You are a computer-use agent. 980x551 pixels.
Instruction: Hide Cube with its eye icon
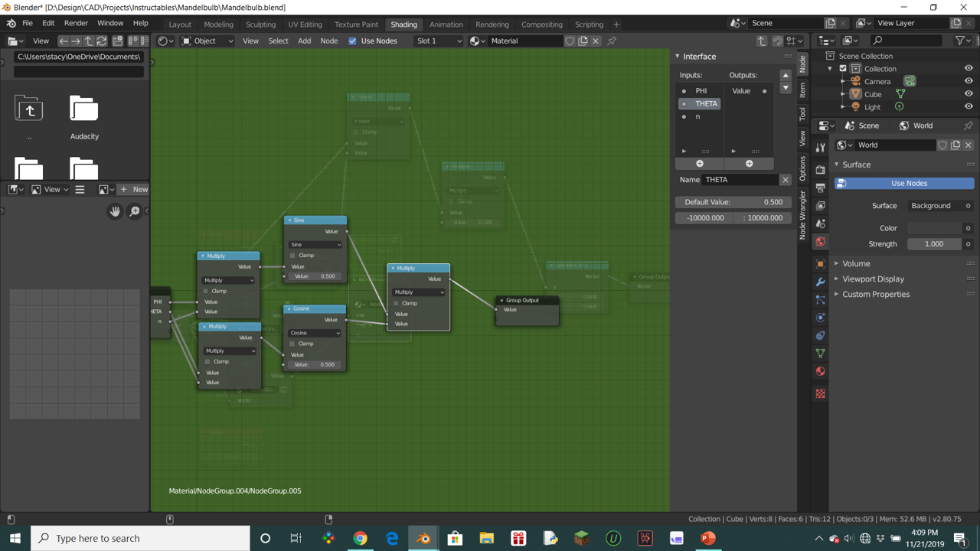pyautogui.click(x=969, y=94)
